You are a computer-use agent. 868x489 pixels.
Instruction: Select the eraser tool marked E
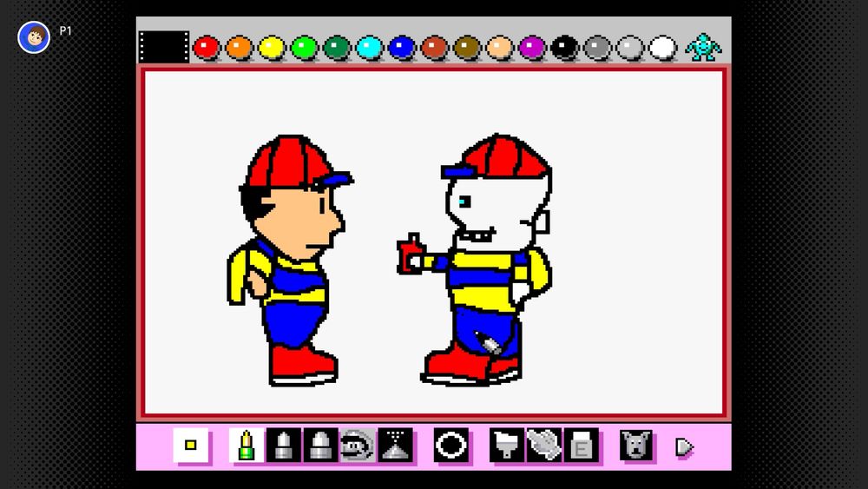(582, 445)
